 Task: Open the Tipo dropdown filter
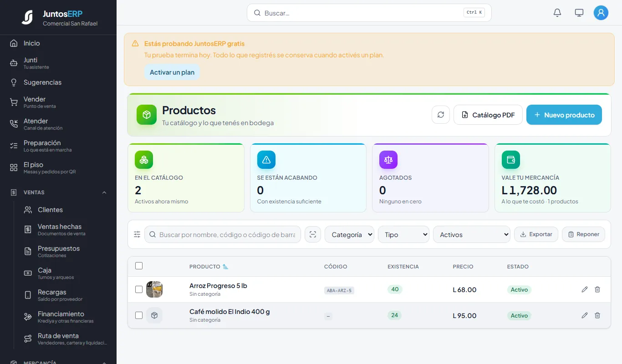coord(403,234)
